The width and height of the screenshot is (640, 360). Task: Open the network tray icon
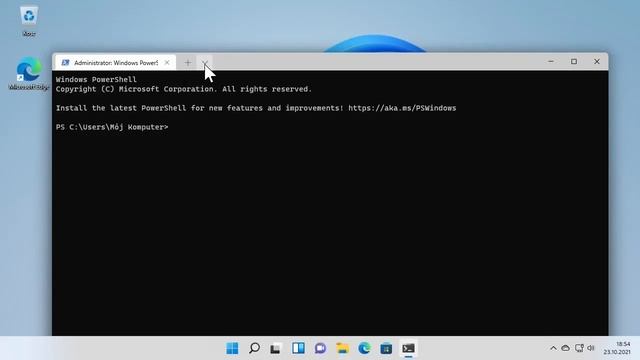tap(579, 348)
